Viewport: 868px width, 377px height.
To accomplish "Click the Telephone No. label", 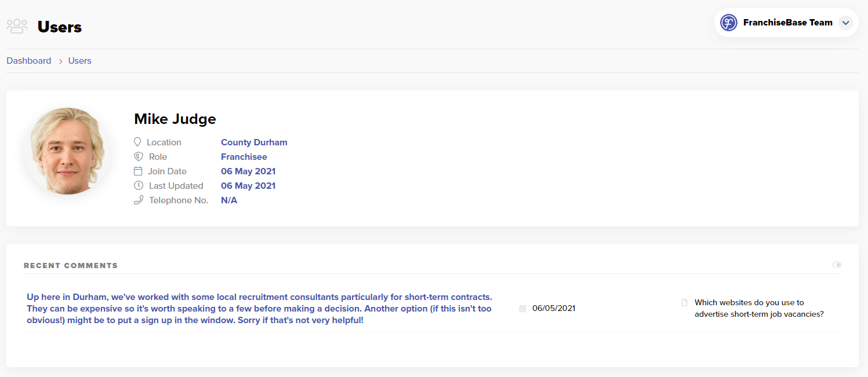I will pos(179,200).
